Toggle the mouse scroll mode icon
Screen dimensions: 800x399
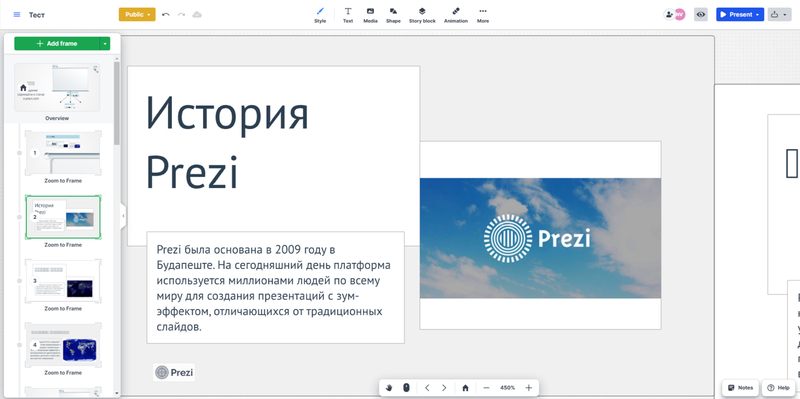click(x=406, y=388)
